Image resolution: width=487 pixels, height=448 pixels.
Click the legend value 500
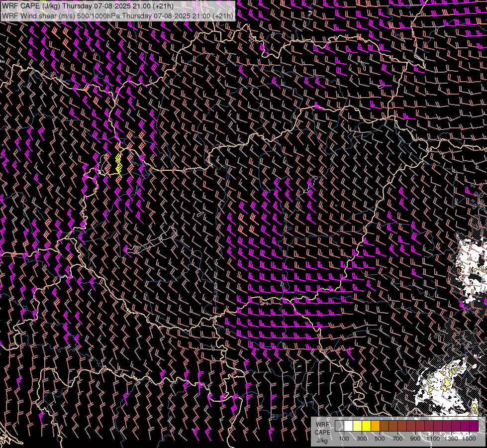pyautogui.click(x=380, y=439)
